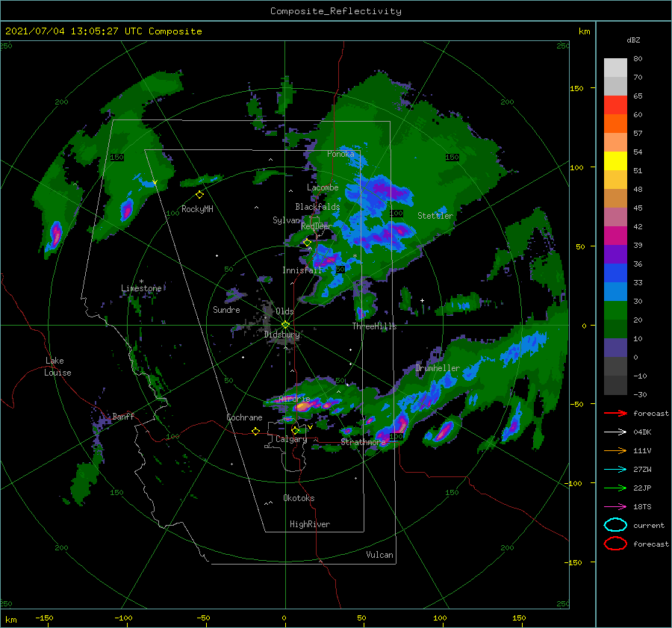672x628 pixels.
Task: Click the white 04DK arrow legend icon
Action: [615, 432]
